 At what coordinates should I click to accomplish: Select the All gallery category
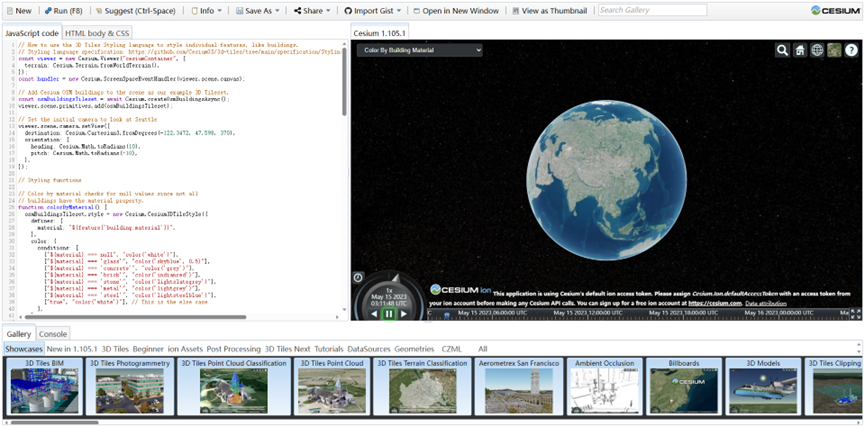tap(483, 349)
